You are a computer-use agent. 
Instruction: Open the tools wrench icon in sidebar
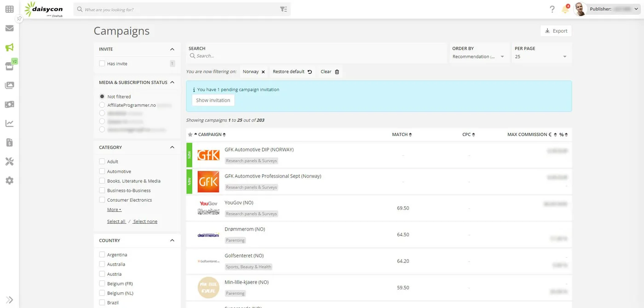[9, 162]
